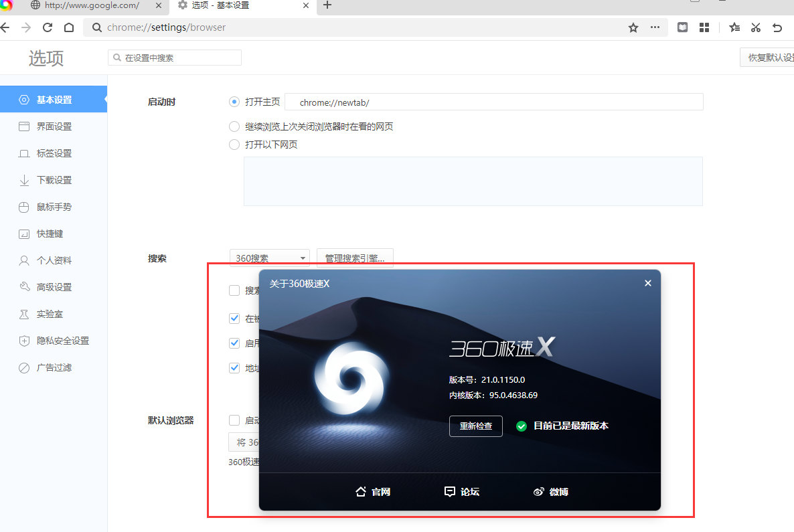Viewport: 794px width, 532px height.
Task: Toggle the first checked checkbox under 搜索
Action: point(234,319)
